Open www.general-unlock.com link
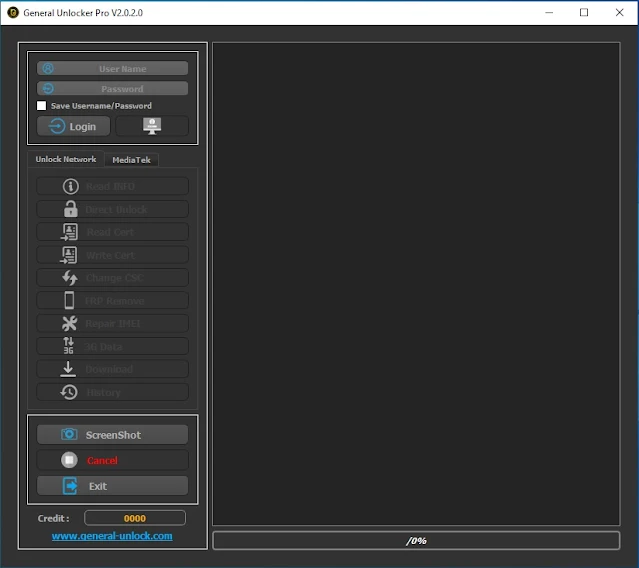 pos(112,536)
